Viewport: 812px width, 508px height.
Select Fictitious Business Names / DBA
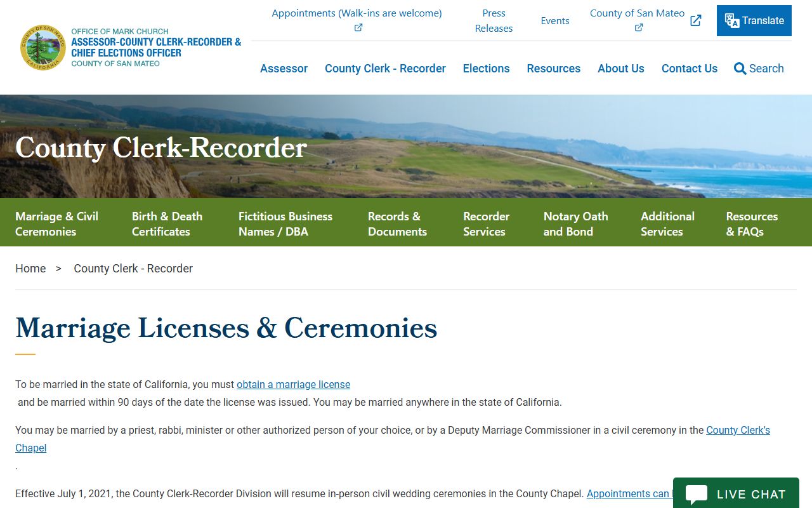pyautogui.click(x=285, y=224)
